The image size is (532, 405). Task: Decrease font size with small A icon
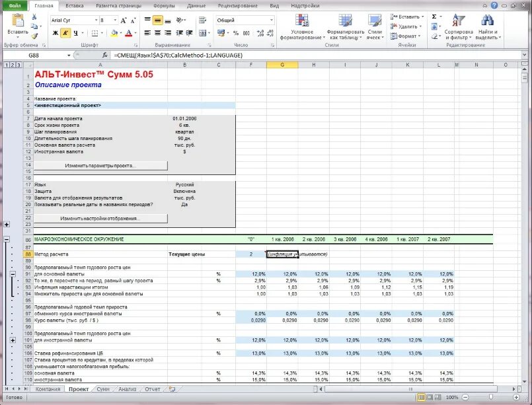click(133, 20)
